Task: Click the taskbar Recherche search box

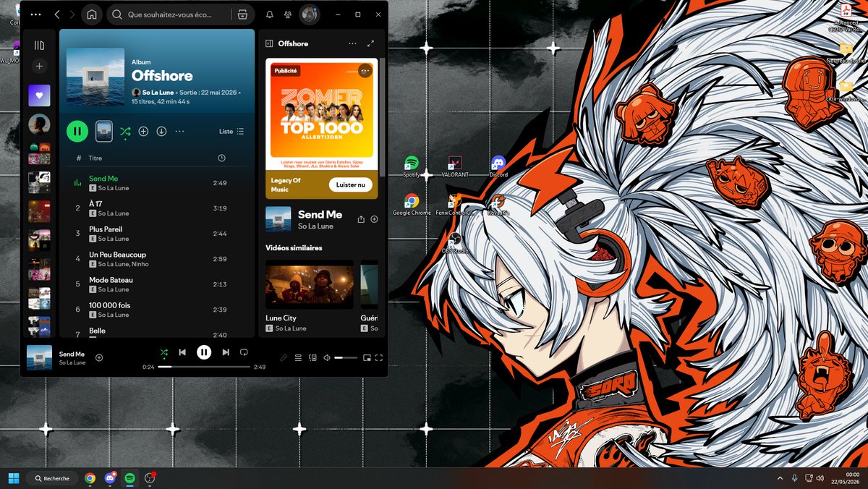Action: pyautogui.click(x=52, y=478)
